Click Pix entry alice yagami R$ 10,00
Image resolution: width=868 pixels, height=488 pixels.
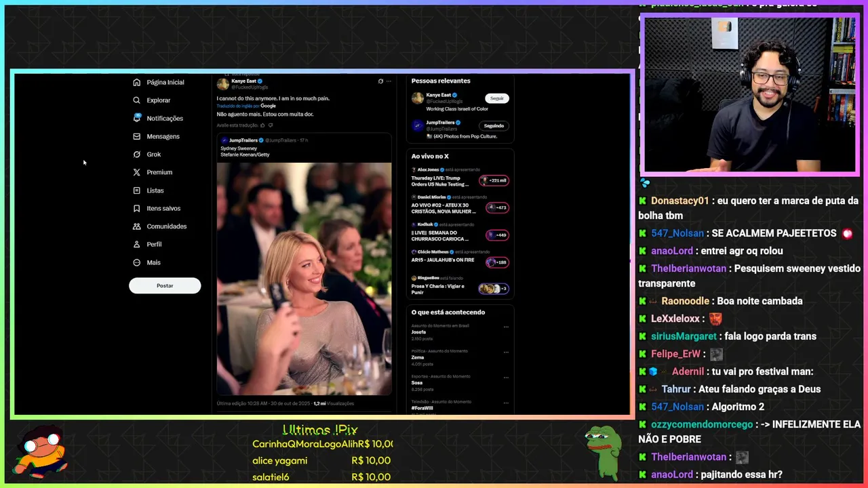322,460
